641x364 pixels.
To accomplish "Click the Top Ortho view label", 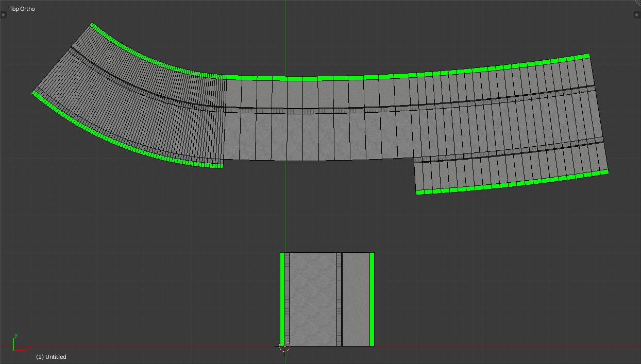I will coord(23,9).
